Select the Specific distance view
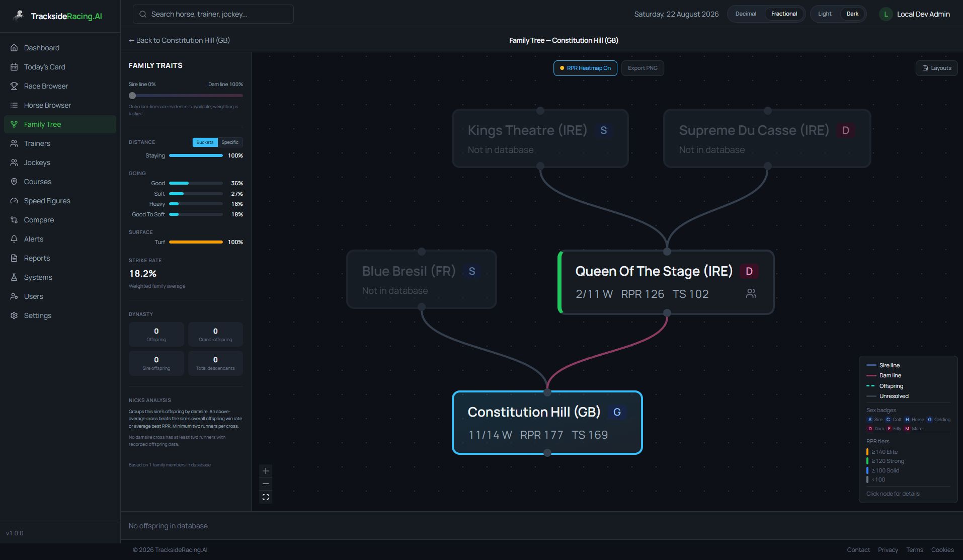 click(230, 142)
